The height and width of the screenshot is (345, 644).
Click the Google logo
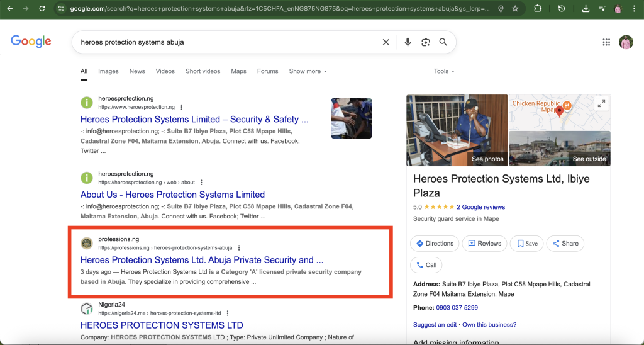click(31, 42)
